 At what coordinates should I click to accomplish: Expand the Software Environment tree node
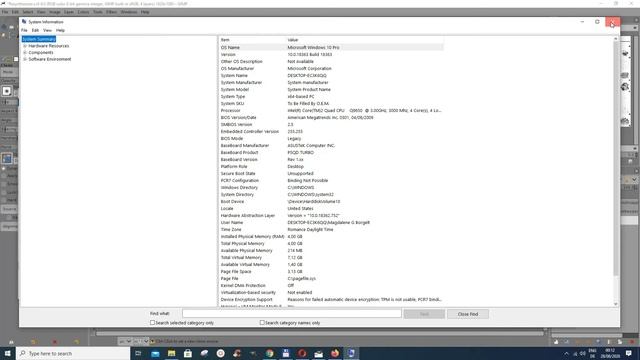coord(25,59)
